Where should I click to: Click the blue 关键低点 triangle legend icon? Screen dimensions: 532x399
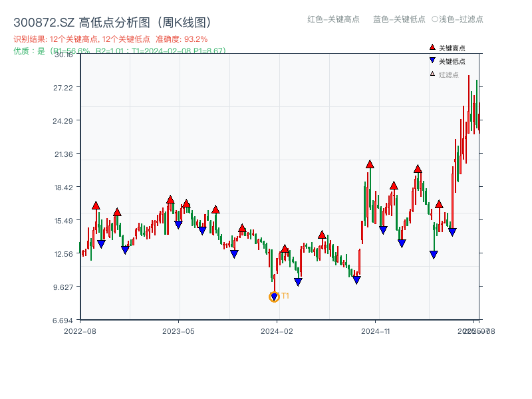432,61
